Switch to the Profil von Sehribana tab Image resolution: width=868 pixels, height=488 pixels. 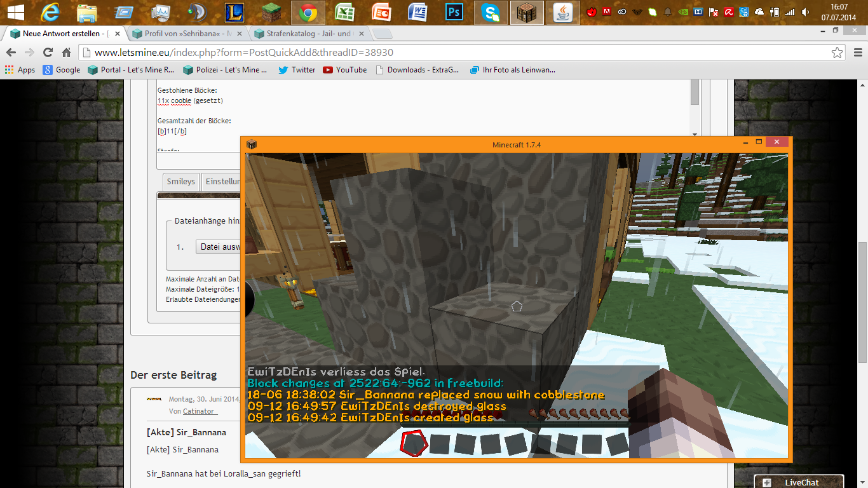pos(184,34)
